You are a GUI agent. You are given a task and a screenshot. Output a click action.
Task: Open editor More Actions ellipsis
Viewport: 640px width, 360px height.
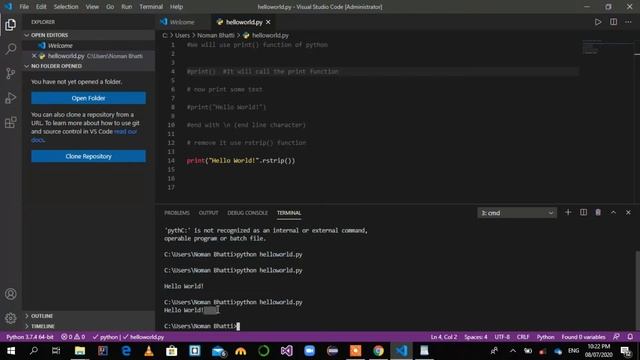pyautogui.click(x=628, y=22)
